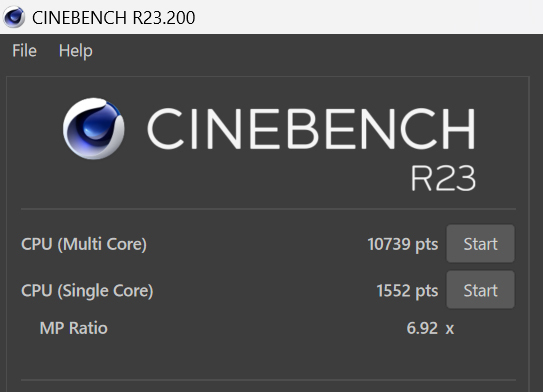Click the CINEBENCH wordmark banner text

[311, 128]
